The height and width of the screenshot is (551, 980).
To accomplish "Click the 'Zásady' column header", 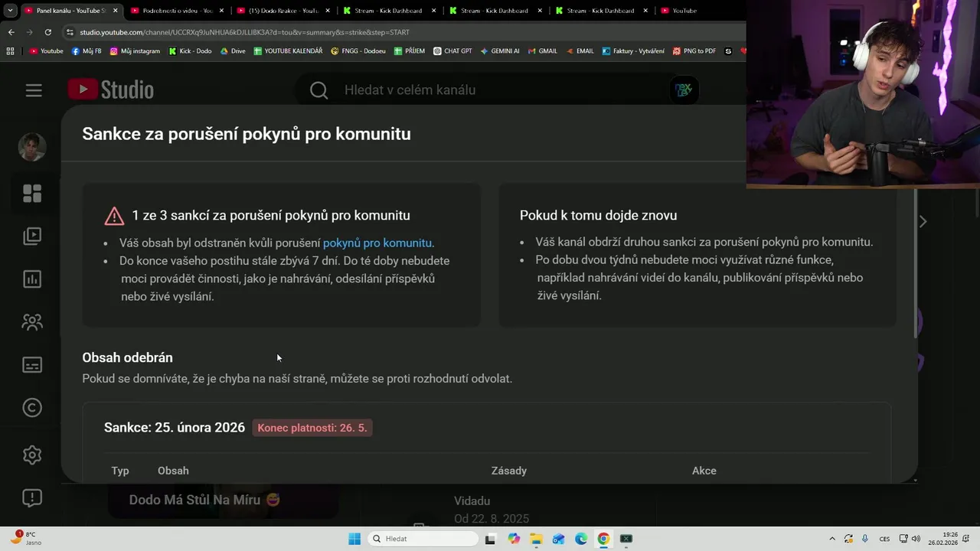I will pyautogui.click(x=509, y=471).
